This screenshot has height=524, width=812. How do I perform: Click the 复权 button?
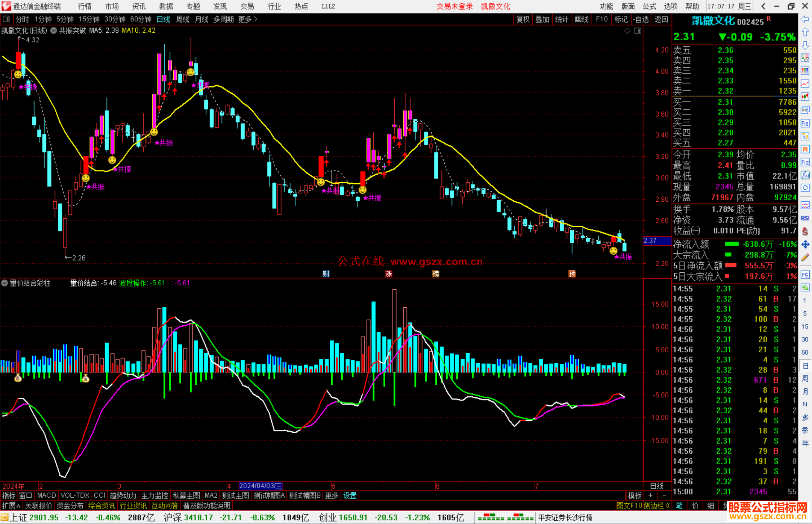tap(523, 19)
